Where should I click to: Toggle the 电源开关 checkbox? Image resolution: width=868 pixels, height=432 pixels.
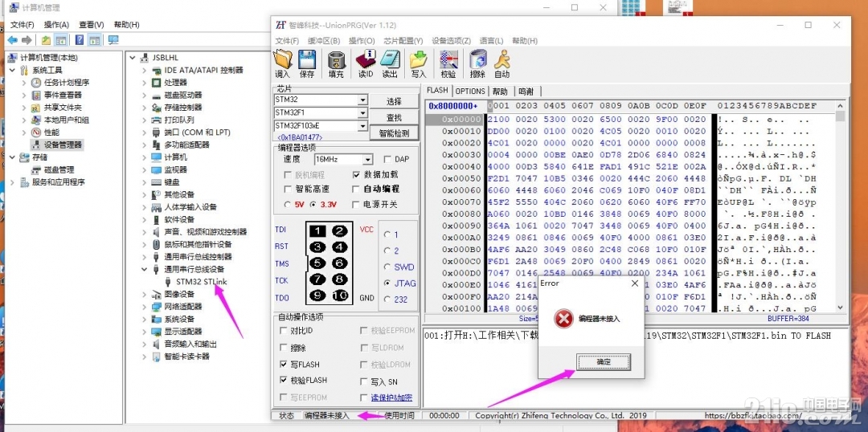356,204
